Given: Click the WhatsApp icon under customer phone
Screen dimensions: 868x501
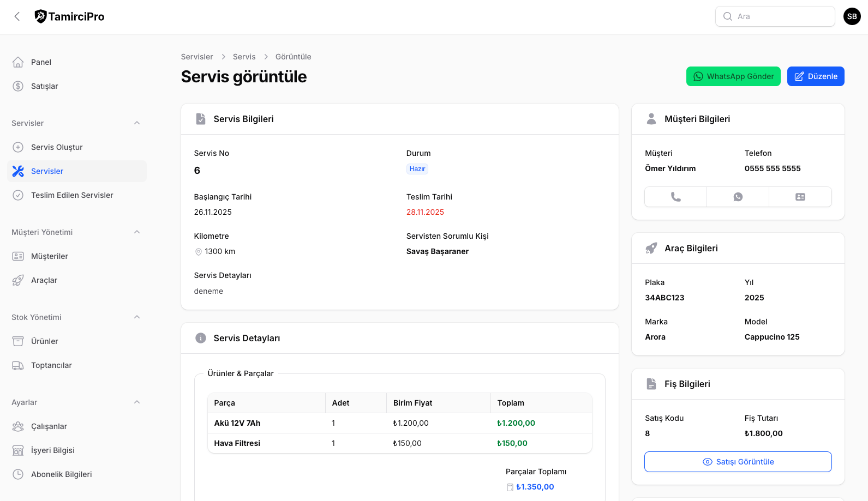Looking at the screenshot, I should point(738,197).
